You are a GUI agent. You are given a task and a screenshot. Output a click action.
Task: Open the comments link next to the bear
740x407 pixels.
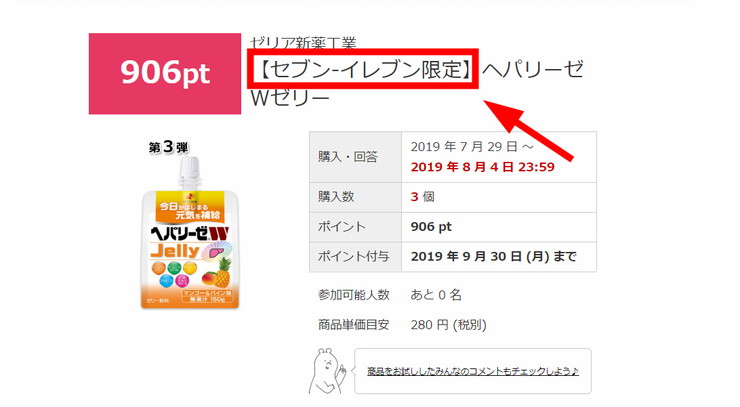click(x=473, y=371)
